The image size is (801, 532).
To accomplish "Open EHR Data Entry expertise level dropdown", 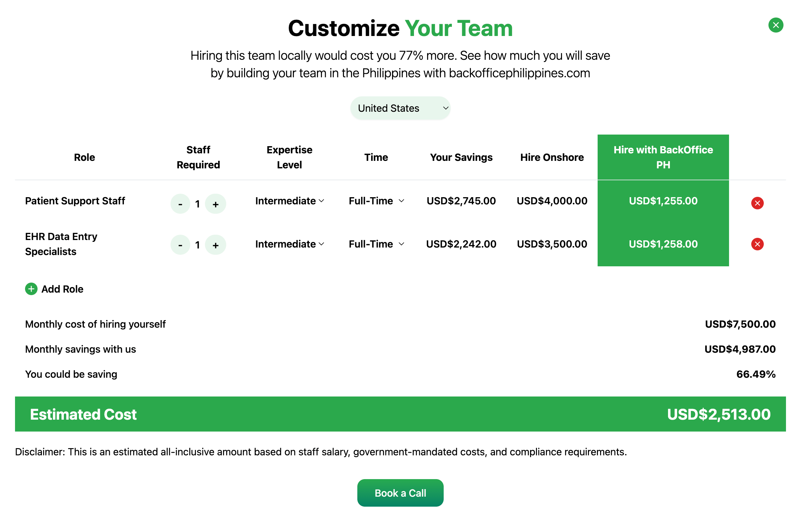I will click(289, 244).
